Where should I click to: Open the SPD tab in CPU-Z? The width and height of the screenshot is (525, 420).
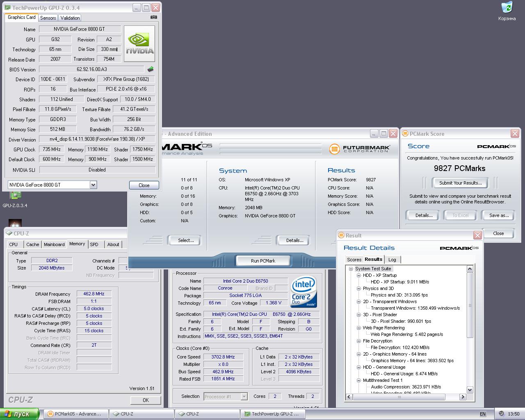[x=94, y=244]
